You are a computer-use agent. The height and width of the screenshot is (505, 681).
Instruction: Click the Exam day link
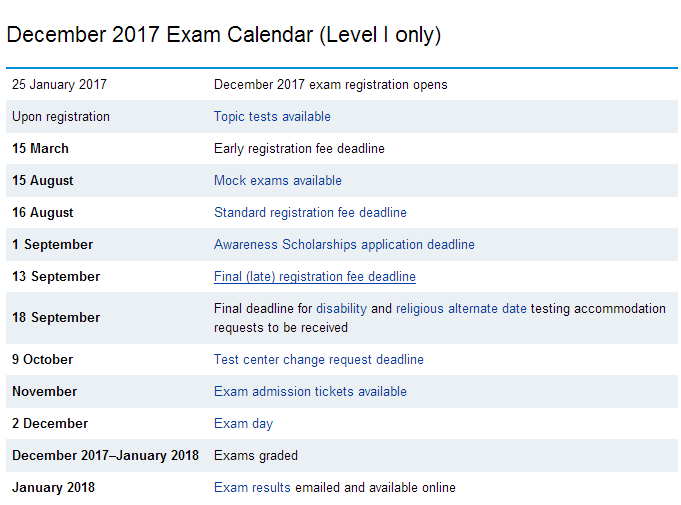coord(243,424)
